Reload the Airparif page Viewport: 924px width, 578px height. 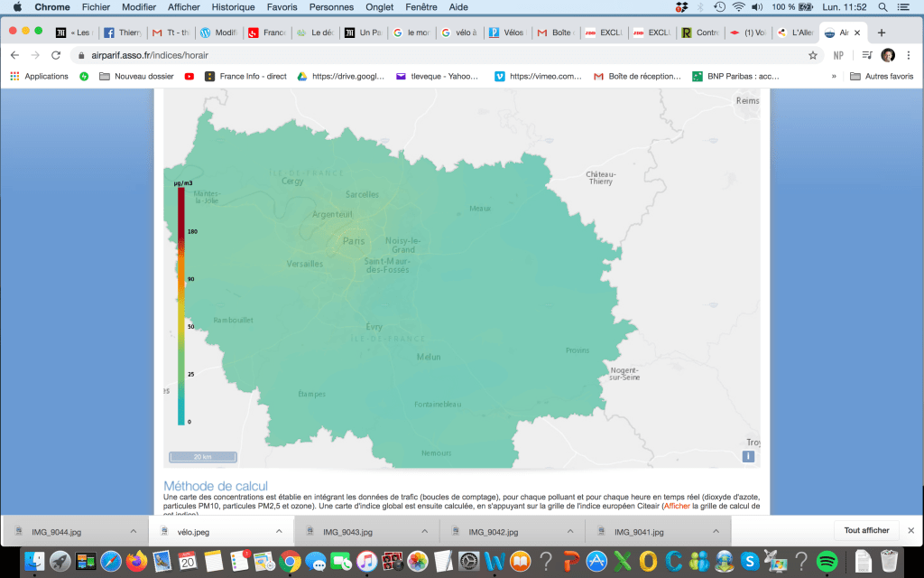(x=56, y=55)
